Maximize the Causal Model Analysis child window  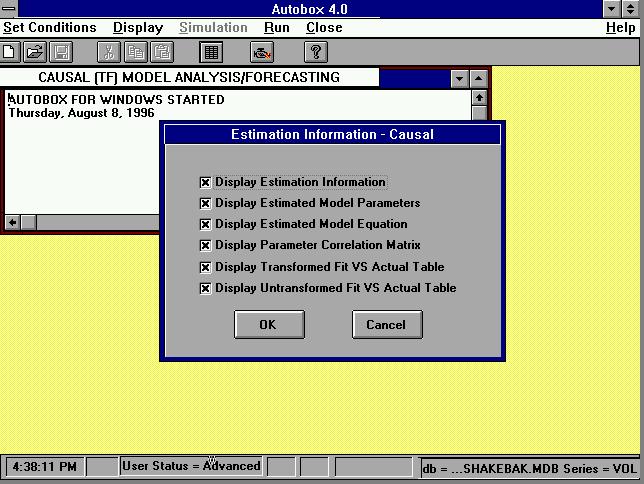click(478, 78)
